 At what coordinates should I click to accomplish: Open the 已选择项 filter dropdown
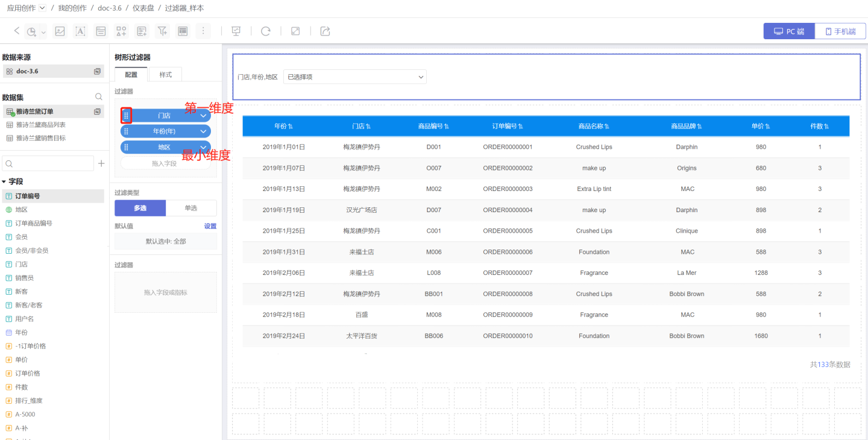[354, 77]
